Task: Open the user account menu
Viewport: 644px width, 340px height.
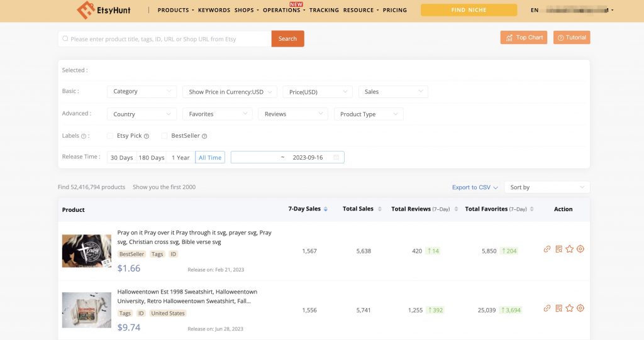Action: tap(579, 10)
